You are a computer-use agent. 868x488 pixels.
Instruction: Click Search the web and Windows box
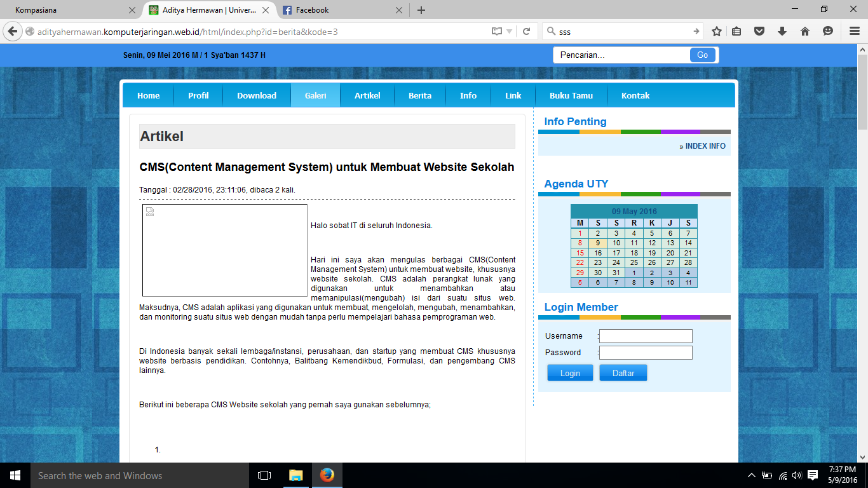(x=140, y=475)
